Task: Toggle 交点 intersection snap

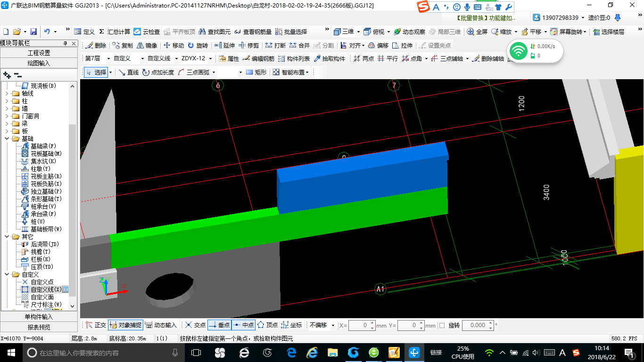Action: pyautogui.click(x=195, y=325)
